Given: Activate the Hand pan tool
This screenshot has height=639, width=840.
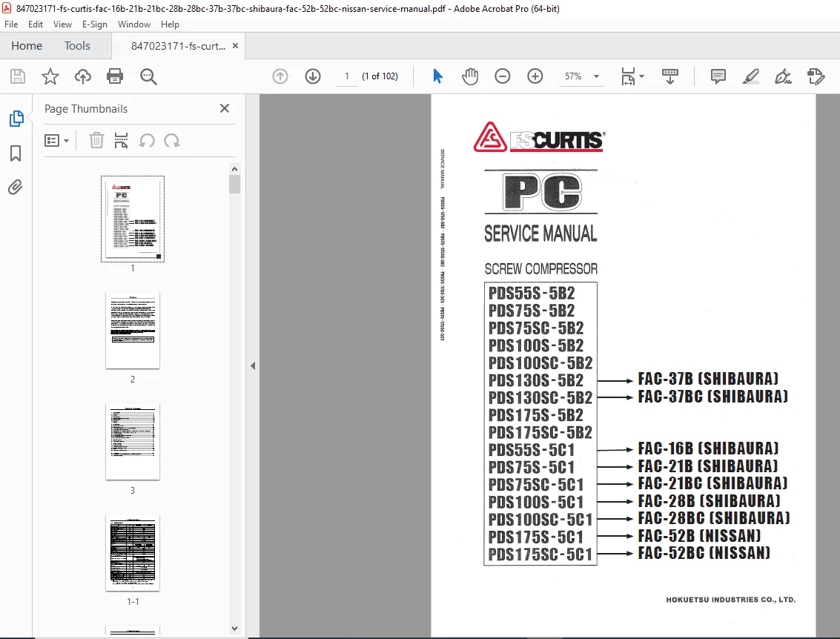Looking at the screenshot, I should pyautogui.click(x=470, y=76).
